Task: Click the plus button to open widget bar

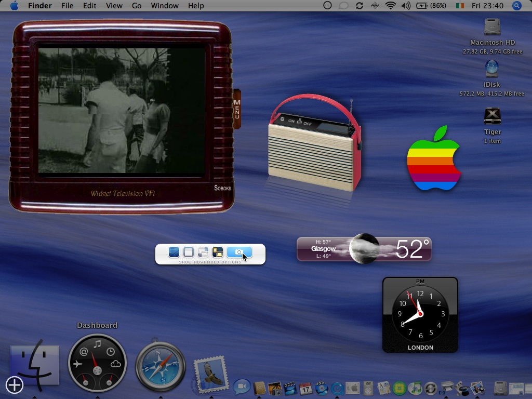Action: coord(15,385)
